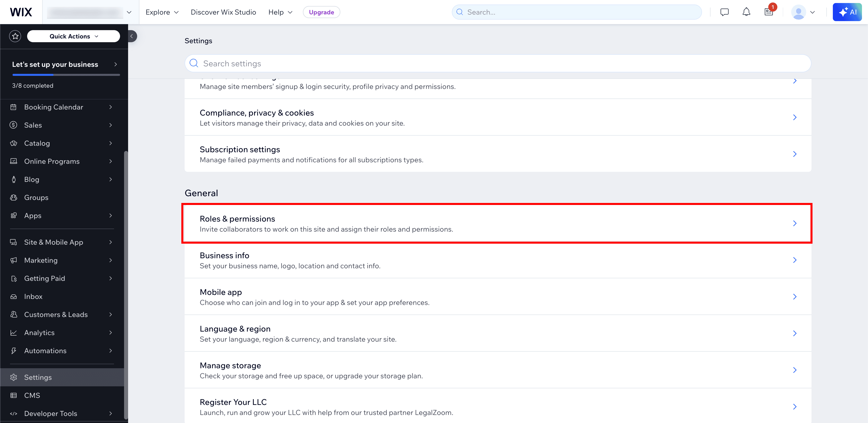This screenshot has height=423, width=868.
Task: Open the Booking Calendar section in sidebar
Action: (14, 107)
